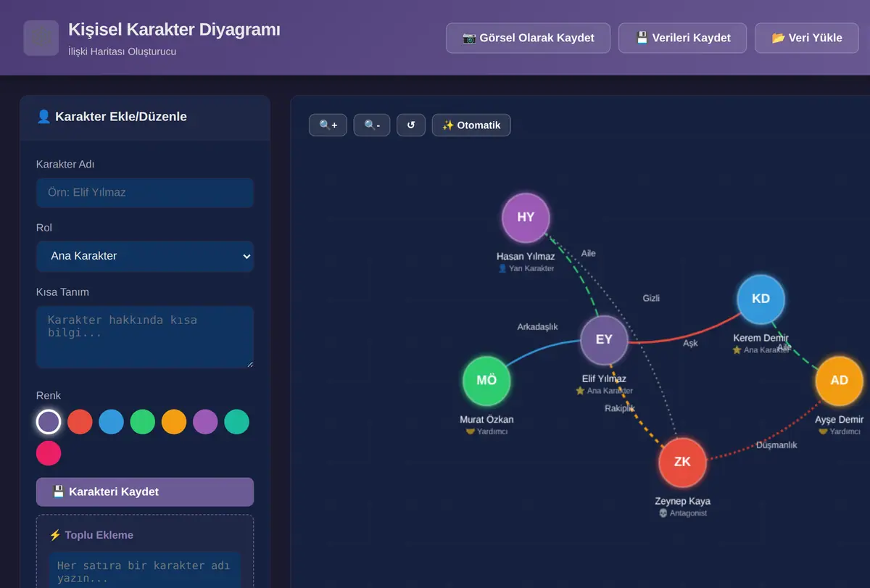Focus the Karakter Adı input field
The image size is (870, 588).
[x=145, y=193]
